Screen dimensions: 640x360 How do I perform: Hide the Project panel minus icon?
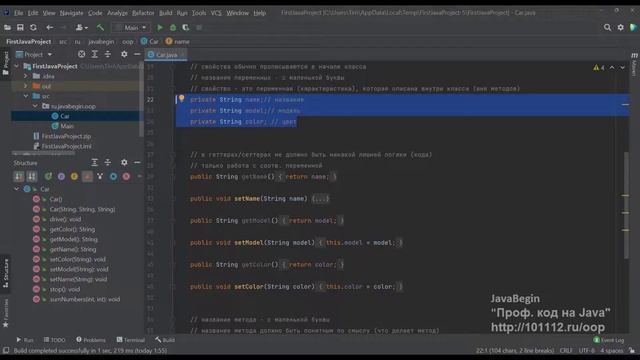point(137,54)
